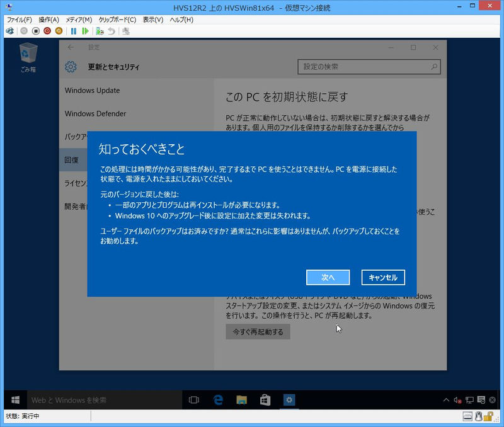Click the mouse status icon in Hyper-V statusbar

[x=479, y=416]
